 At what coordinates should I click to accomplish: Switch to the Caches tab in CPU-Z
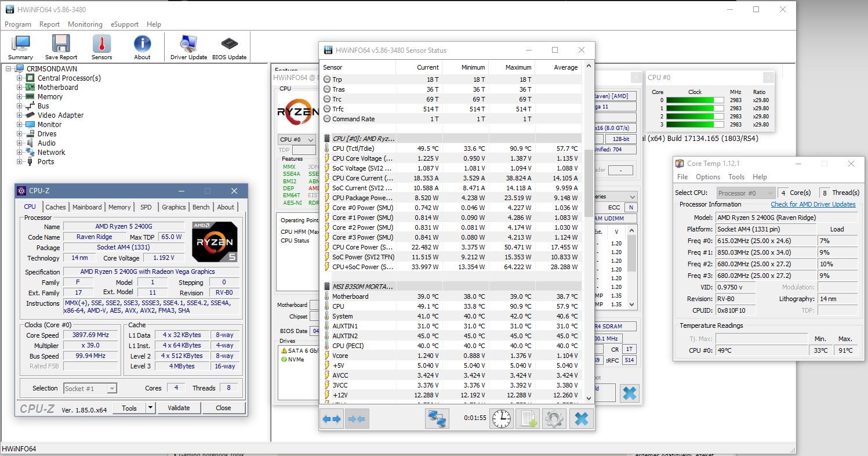coord(56,207)
